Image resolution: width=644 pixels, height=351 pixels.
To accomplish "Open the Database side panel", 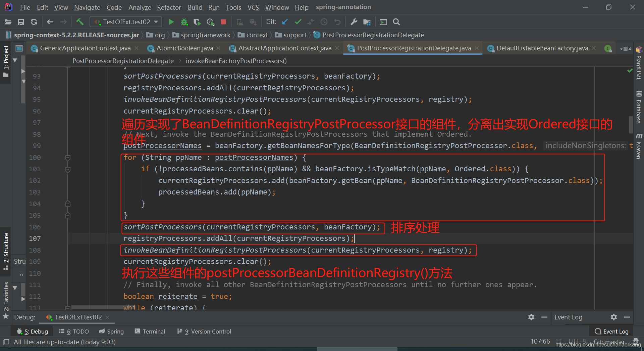I will (639, 107).
